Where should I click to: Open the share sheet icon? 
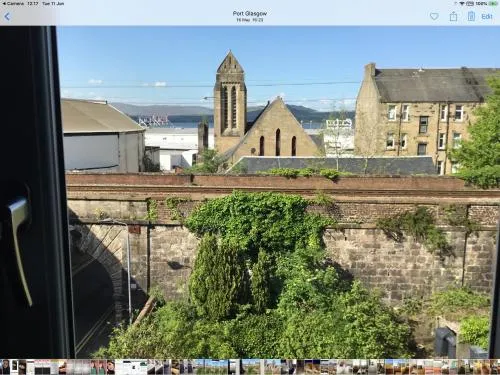pos(453,16)
